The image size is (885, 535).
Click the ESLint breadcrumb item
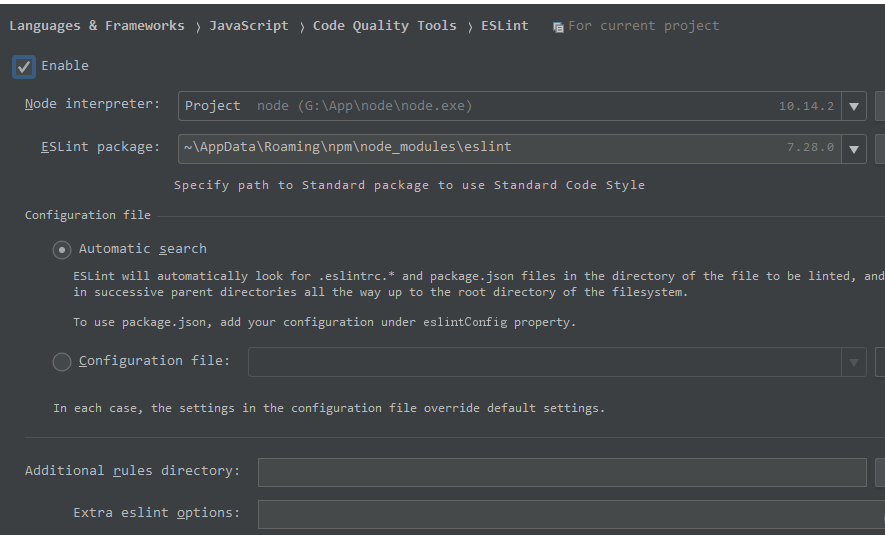505,26
